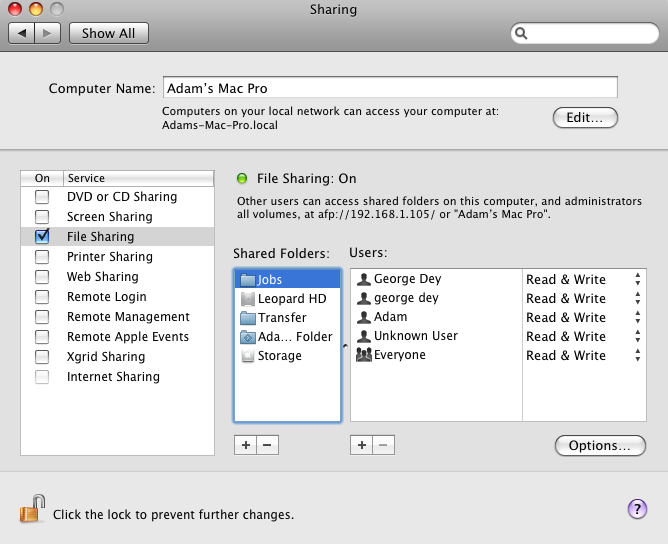Select the File Sharing service label
668x544 pixels.
tap(101, 237)
